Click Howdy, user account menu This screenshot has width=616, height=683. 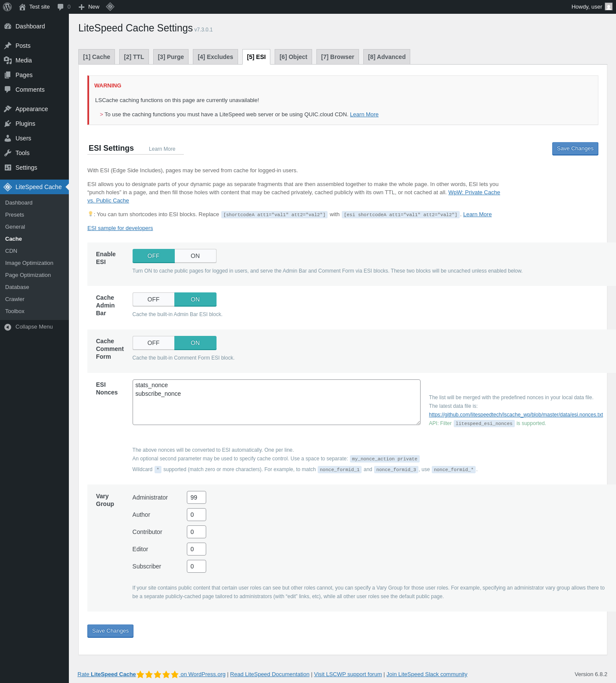(x=591, y=7)
